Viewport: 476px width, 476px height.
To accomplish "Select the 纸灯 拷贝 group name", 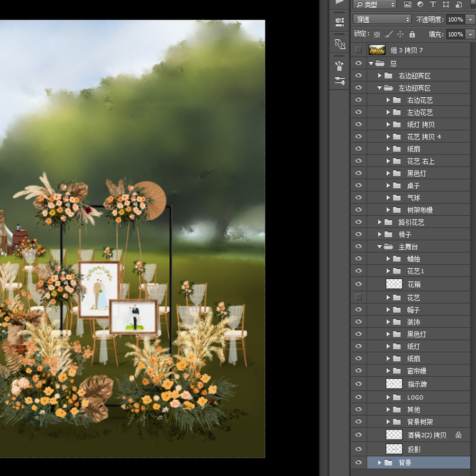I will point(421,124).
